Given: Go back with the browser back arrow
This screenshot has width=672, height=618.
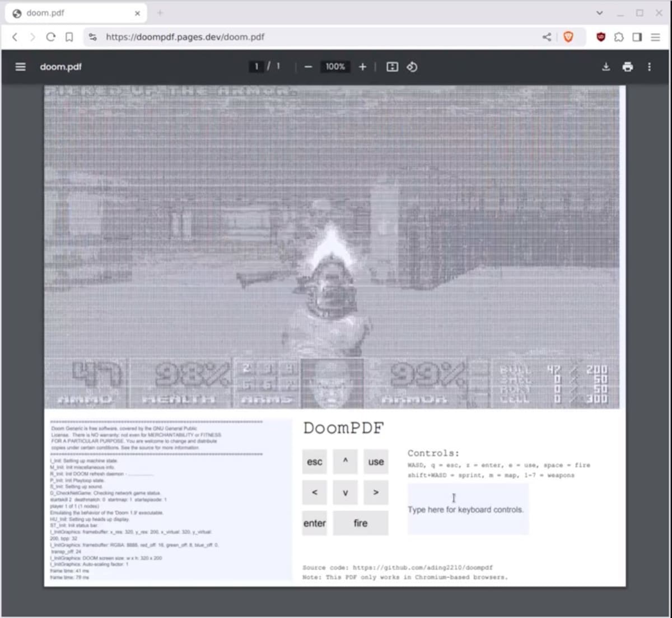Looking at the screenshot, I should click(x=15, y=37).
